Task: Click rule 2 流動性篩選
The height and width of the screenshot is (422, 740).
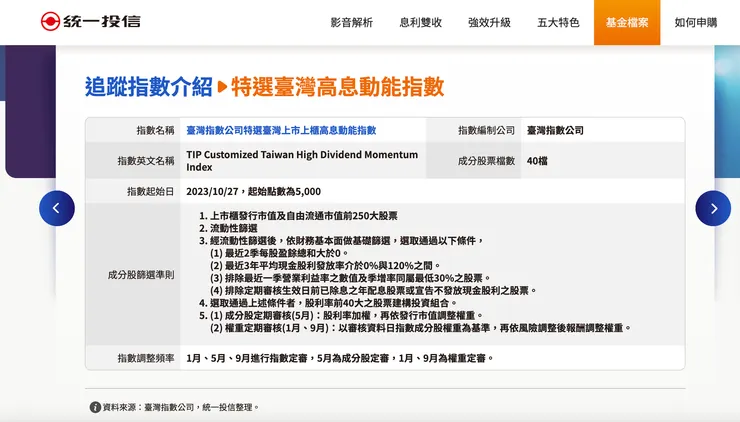Action: pos(228,228)
